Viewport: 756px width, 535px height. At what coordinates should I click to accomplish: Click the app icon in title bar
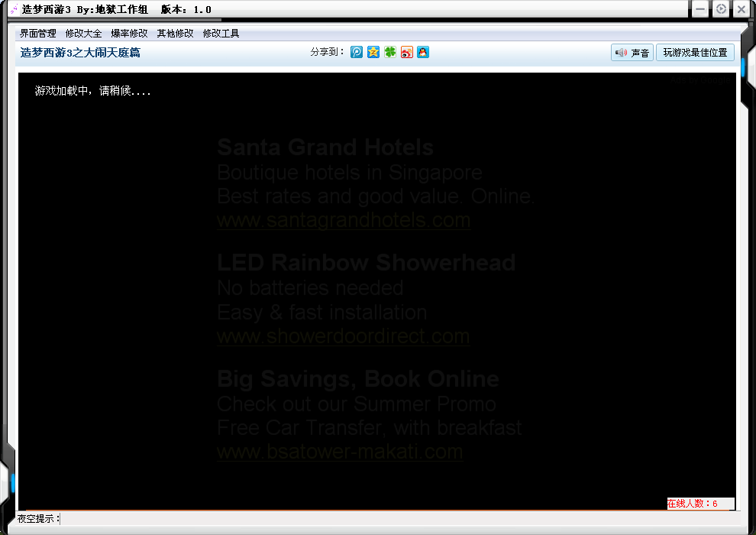(x=15, y=9)
